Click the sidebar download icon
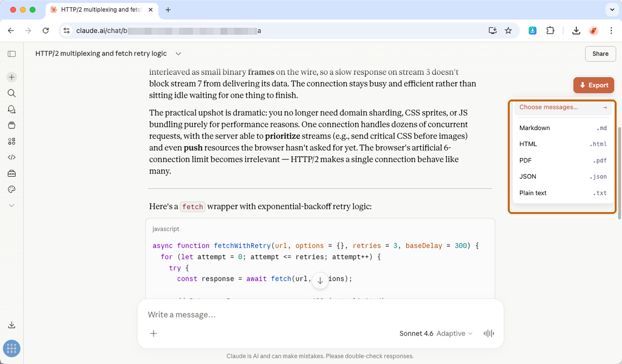The width and height of the screenshot is (622, 364). pyautogui.click(x=11, y=325)
